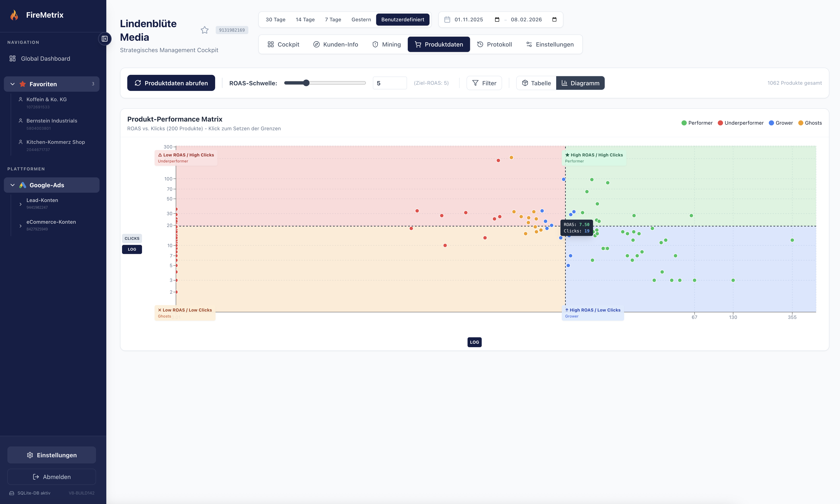Switch to the Tabelle view
This screenshot has height=504, width=840.
click(x=536, y=83)
